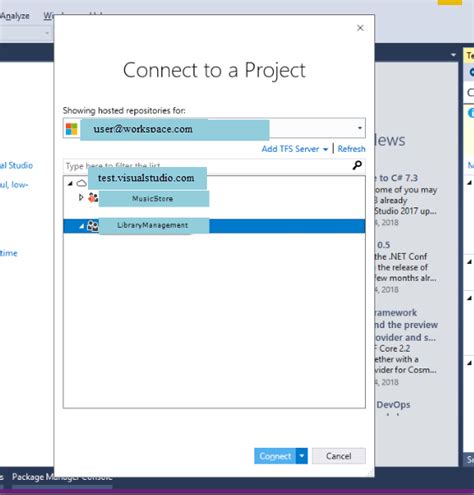The image size is (474, 495).
Task: Select the MusicStore project row
Action: 214,198
